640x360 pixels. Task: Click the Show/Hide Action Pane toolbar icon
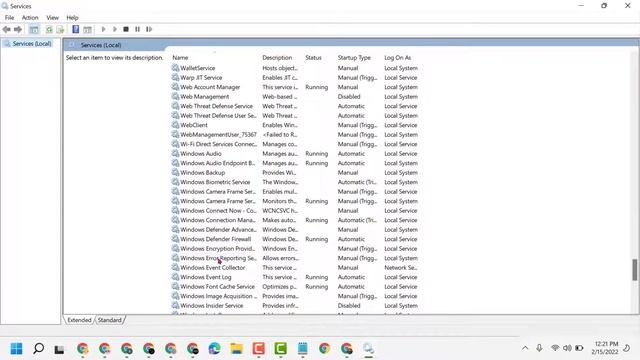(x=87, y=29)
